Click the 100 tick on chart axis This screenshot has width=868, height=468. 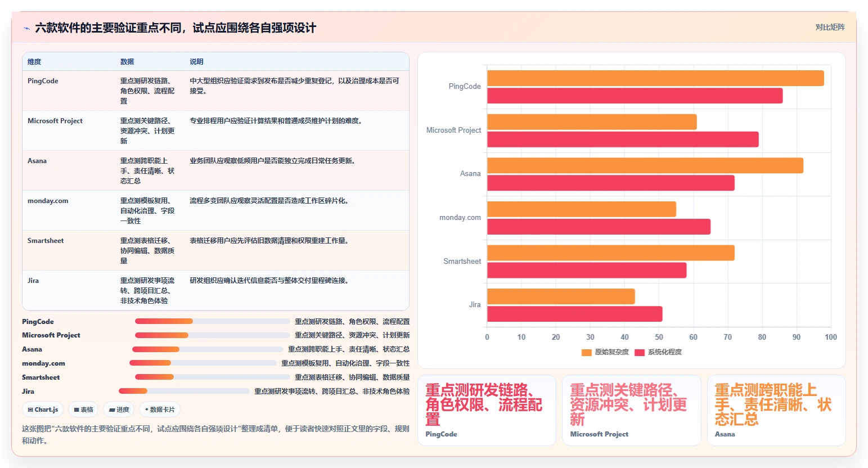point(831,337)
